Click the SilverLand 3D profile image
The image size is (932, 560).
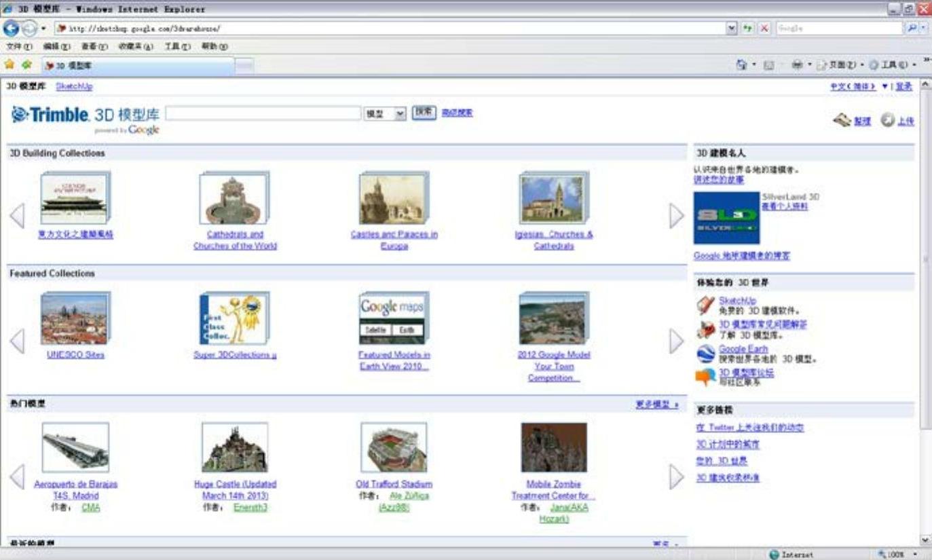click(x=726, y=218)
